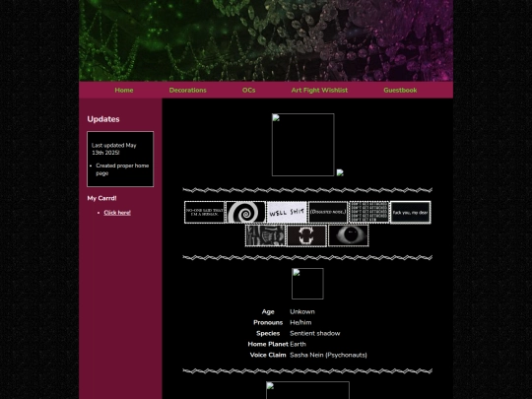The height and width of the screenshot is (399, 532).
Task: Go to the Decorations page
Action: [187, 91]
